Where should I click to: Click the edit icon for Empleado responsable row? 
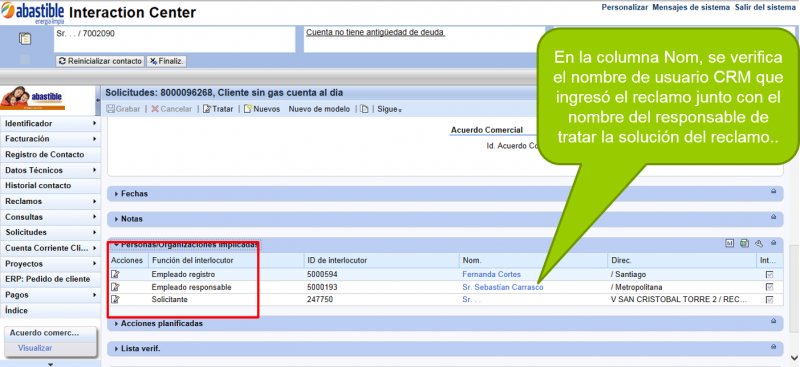[x=115, y=287]
